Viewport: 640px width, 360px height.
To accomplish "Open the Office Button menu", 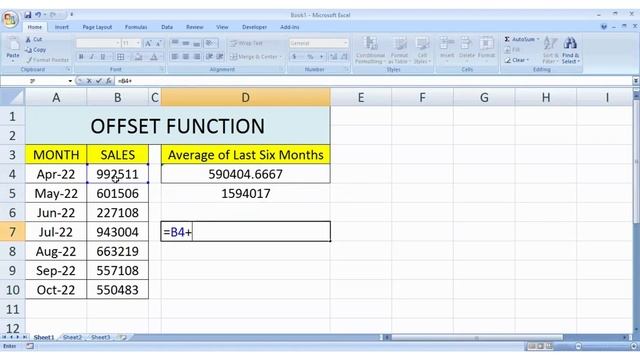I will [10, 19].
